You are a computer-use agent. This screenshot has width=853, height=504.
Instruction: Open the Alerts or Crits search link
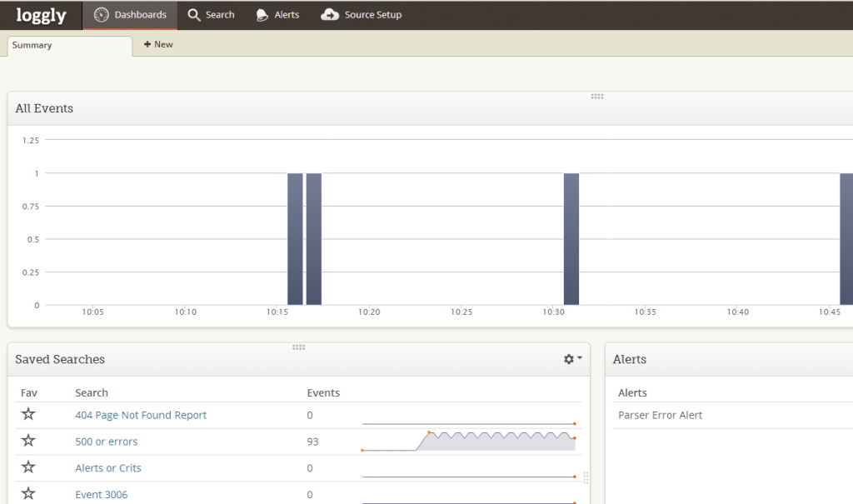(108, 468)
